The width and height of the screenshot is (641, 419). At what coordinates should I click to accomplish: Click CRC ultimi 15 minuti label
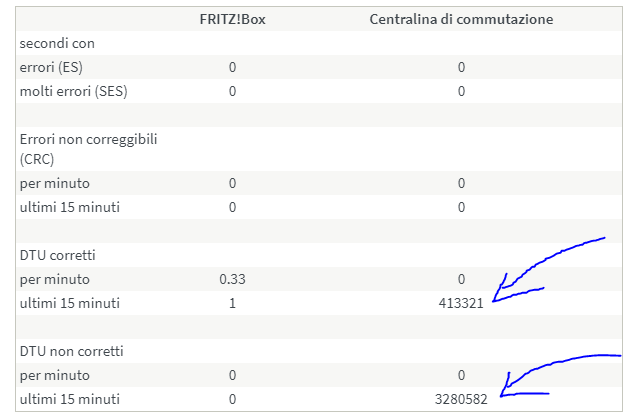(x=69, y=207)
